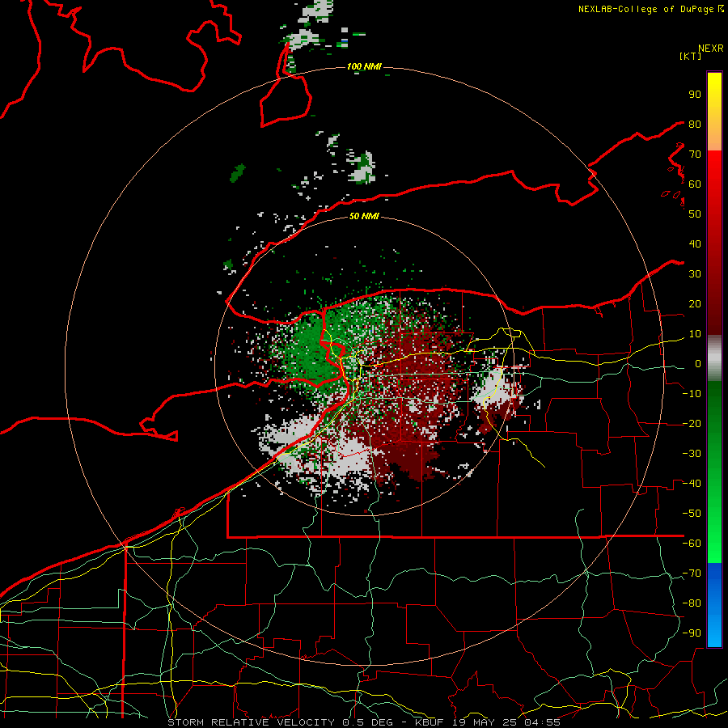The image size is (728, 728).
Task: Click the "10" value on the velocity scale
Action: pos(695,334)
